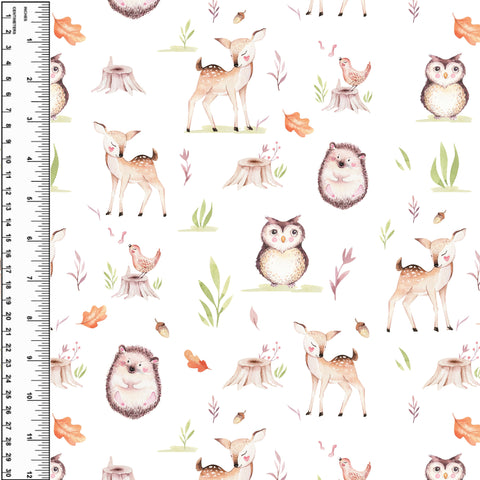Click the "15" centimeter mark on the ruler

click(8, 238)
